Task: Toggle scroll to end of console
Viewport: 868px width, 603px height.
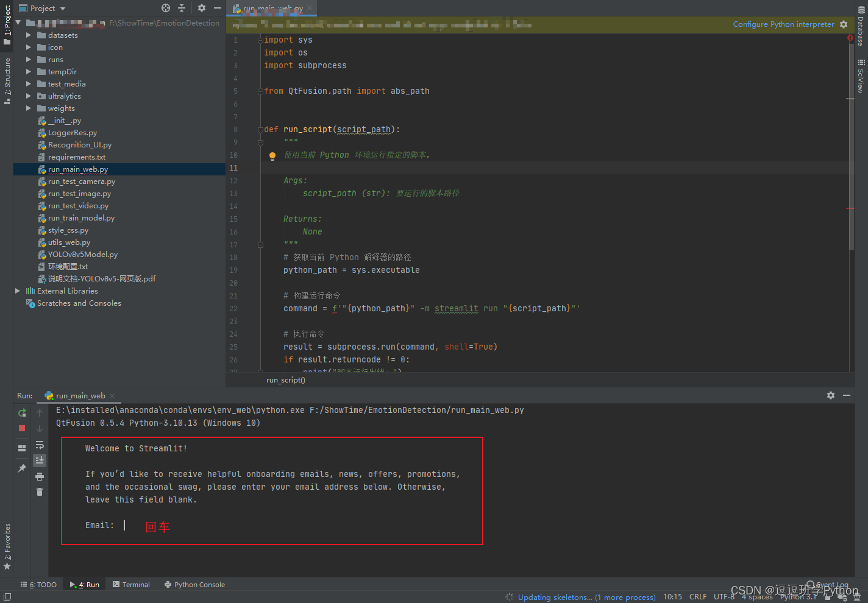Action: tap(40, 460)
